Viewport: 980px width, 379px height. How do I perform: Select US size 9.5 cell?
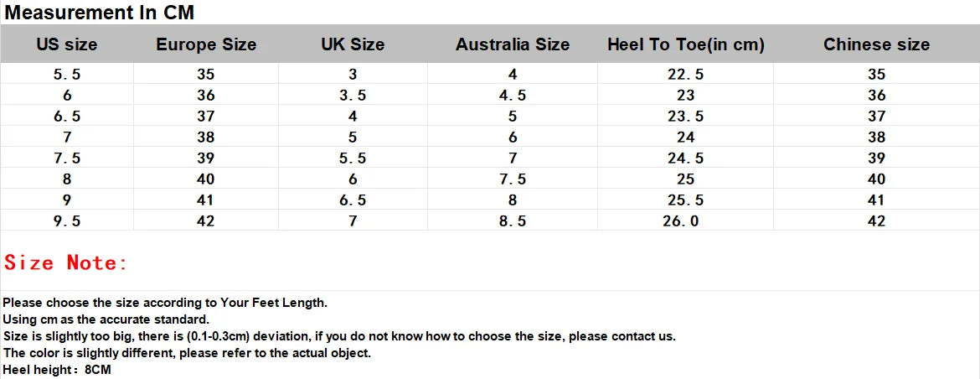(67, 221)
